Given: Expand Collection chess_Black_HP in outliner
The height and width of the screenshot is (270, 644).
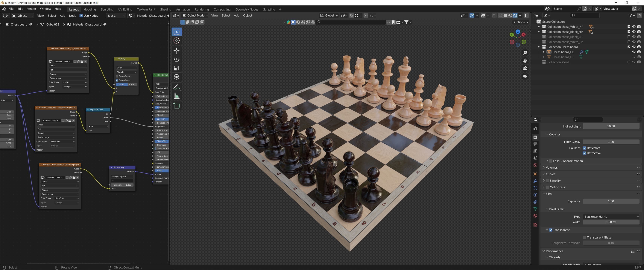Looking at the screenshot, I should click(x=539, y=32).
